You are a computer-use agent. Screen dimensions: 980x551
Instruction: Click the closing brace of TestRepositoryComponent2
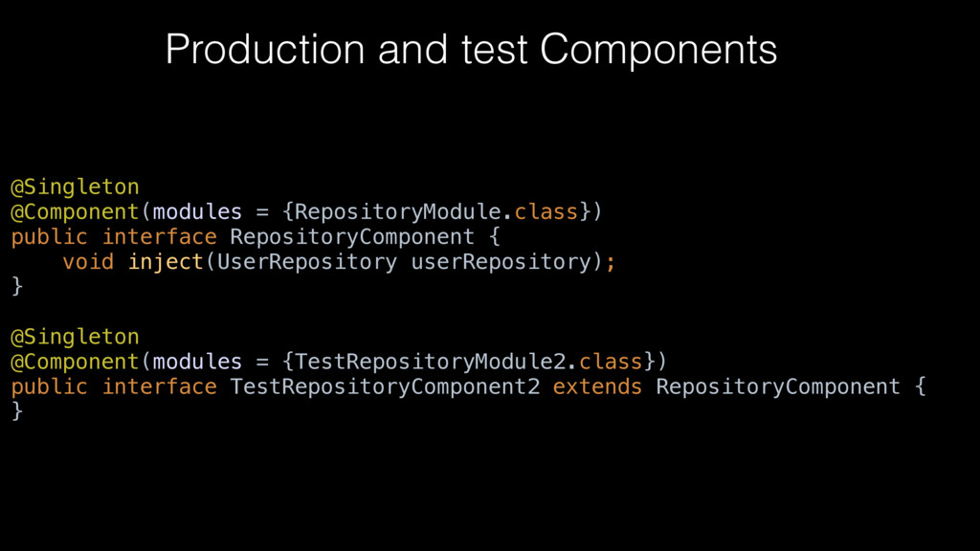(17, 411)
